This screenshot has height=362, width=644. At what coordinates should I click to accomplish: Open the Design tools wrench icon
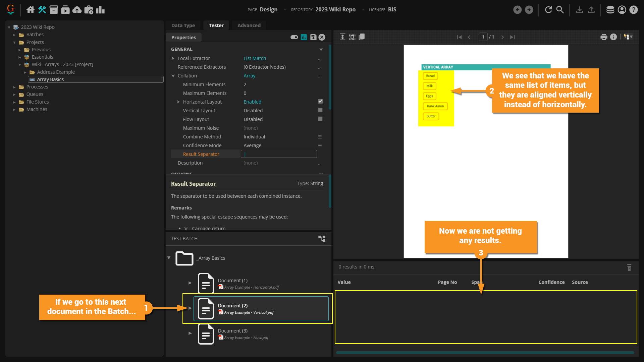tap(42, 10)
